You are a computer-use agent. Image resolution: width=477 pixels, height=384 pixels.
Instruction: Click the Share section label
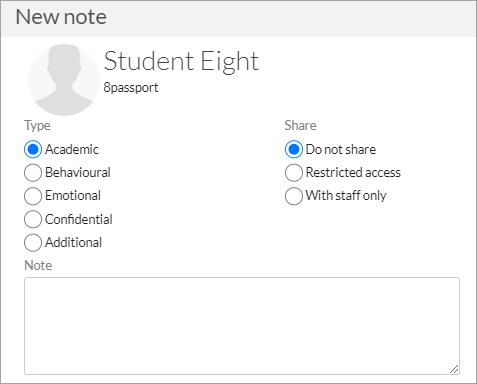300,125
